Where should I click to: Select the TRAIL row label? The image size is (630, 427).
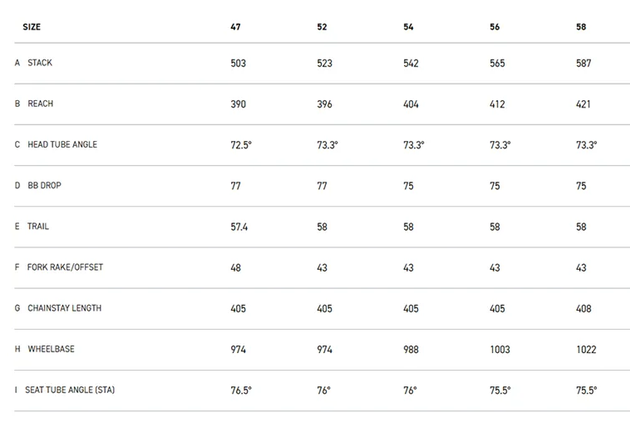38,227
